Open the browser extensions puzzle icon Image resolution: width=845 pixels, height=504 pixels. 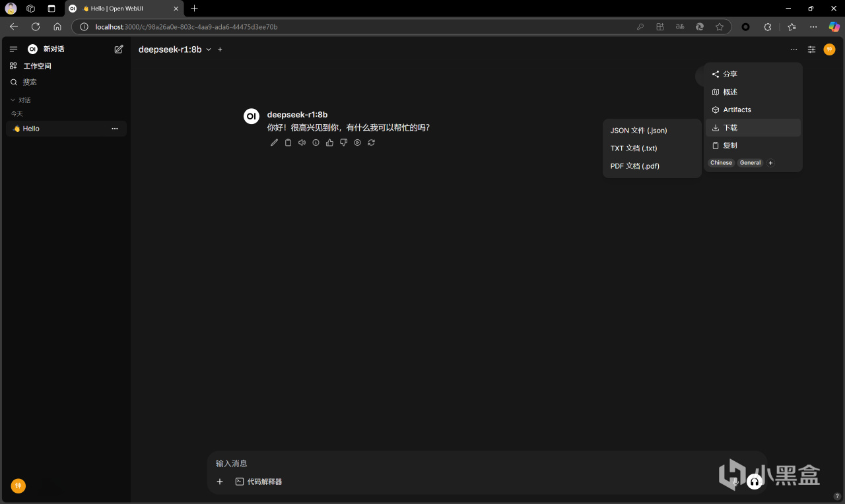click(768, 27)
